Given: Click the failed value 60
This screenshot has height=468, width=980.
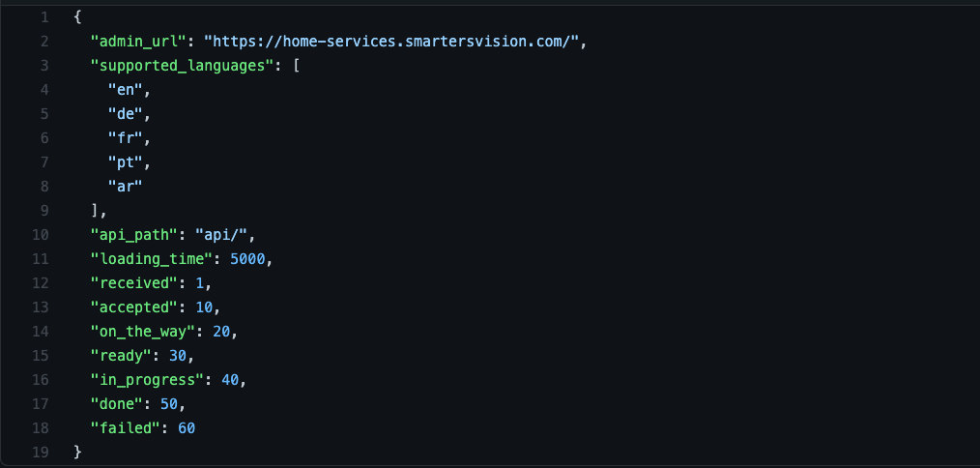Looking at the screenshot, I should click(187, 428).
